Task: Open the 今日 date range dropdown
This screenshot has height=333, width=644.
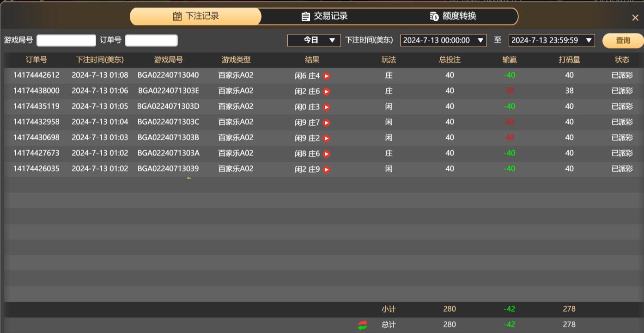Action: point(314,40)
